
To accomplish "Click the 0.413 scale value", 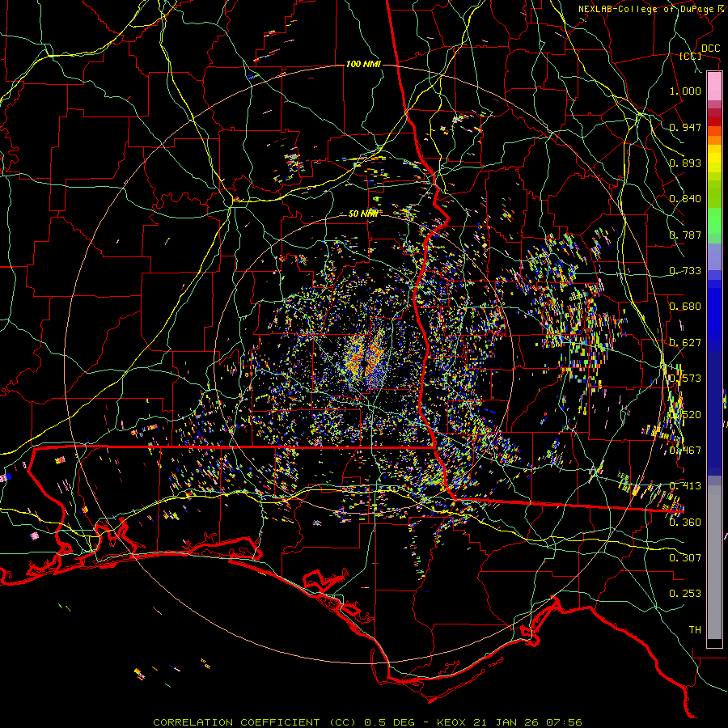I will point(685,486).
